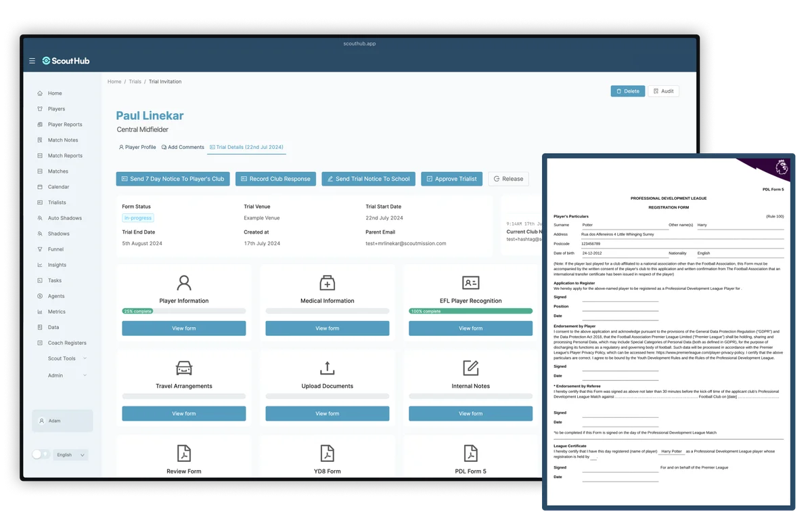The width and height of the screenshot is (812, 531).
Task: Click Send 7 Day Notice To Player's Club
Action: click(173, 179)
